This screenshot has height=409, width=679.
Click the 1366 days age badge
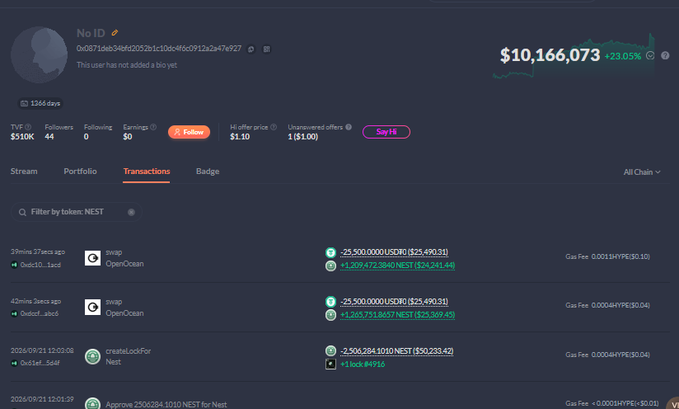click(40, 103)
